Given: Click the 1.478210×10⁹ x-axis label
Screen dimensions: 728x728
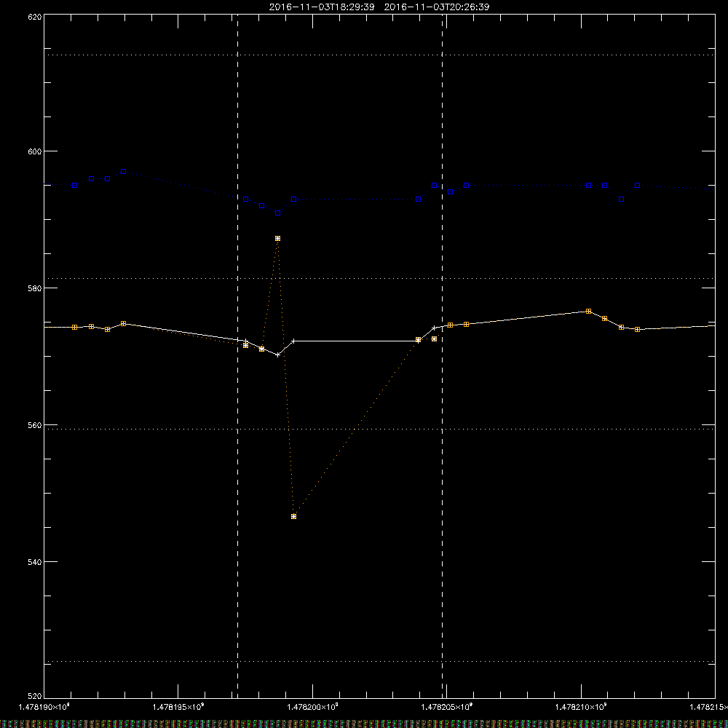Looking at the screenshot, I should [x=581, y=707].
